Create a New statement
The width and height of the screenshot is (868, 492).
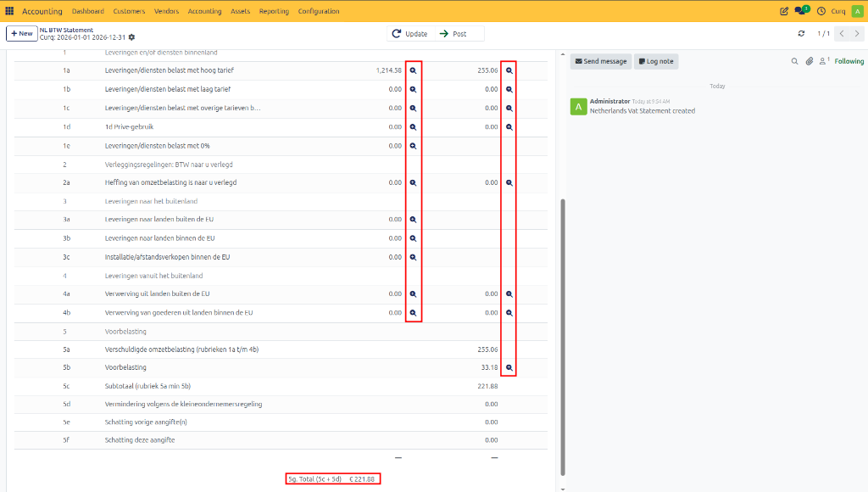[21, 33]
